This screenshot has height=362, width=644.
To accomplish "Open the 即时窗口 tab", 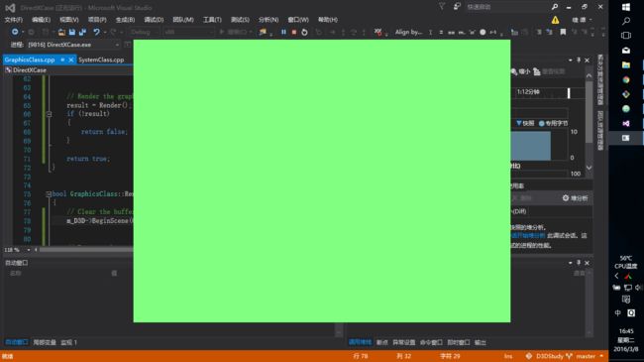I will (459, 342).
